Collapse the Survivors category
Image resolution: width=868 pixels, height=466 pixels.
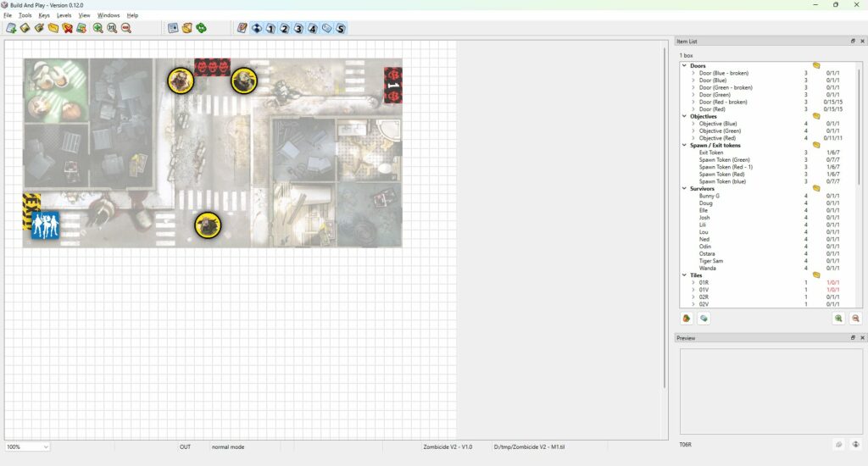coord(684,188)
